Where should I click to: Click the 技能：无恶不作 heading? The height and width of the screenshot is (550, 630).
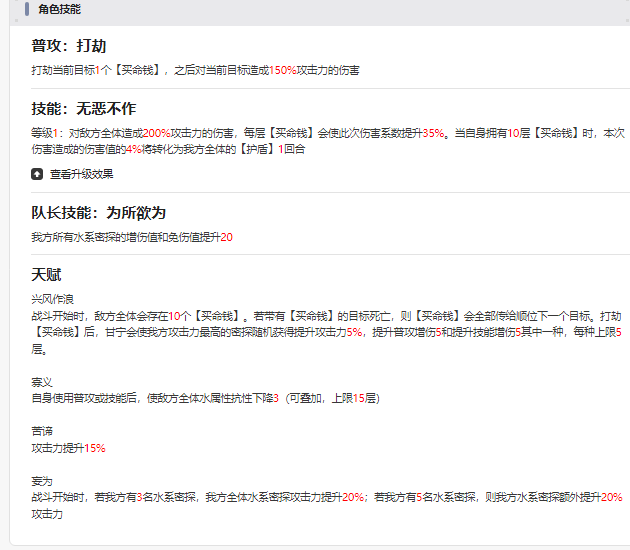point(84,108)
